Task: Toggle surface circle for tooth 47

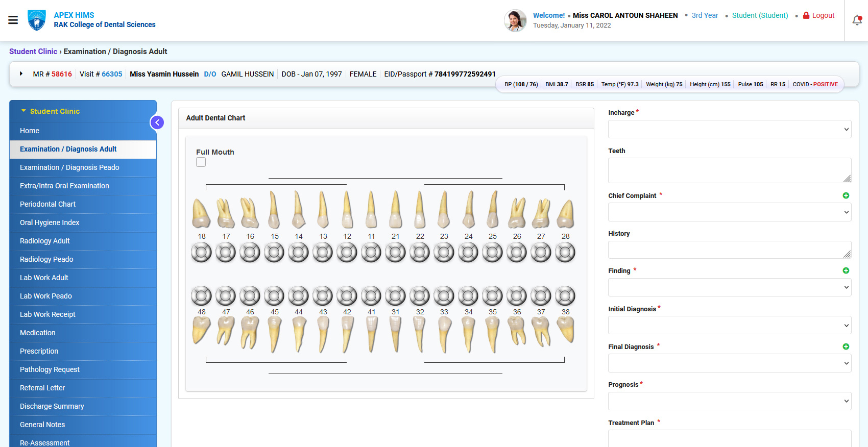Action: click(226, 295)
